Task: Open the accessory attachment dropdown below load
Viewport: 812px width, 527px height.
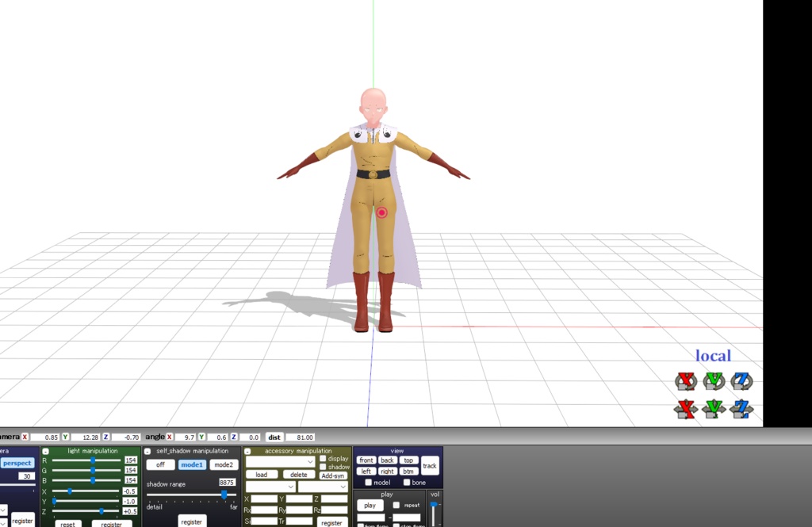Action: [270, 487]
